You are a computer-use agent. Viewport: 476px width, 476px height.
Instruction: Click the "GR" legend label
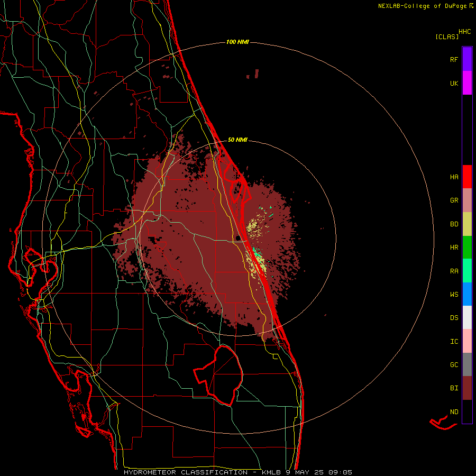point(454,200)
